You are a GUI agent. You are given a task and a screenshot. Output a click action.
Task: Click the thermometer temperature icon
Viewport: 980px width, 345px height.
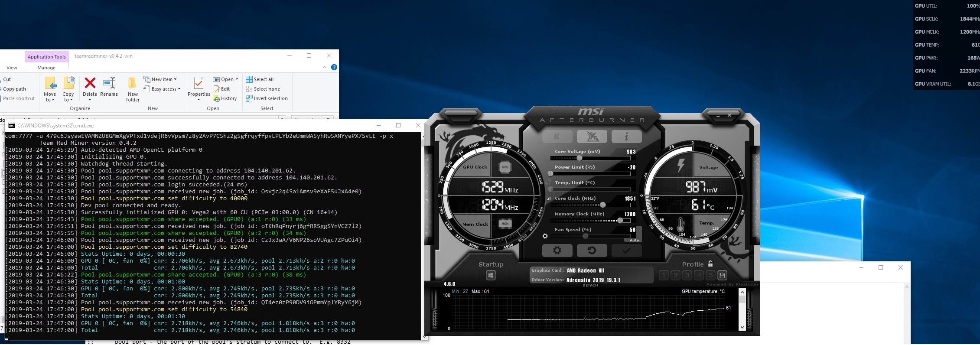click(680, 225)
